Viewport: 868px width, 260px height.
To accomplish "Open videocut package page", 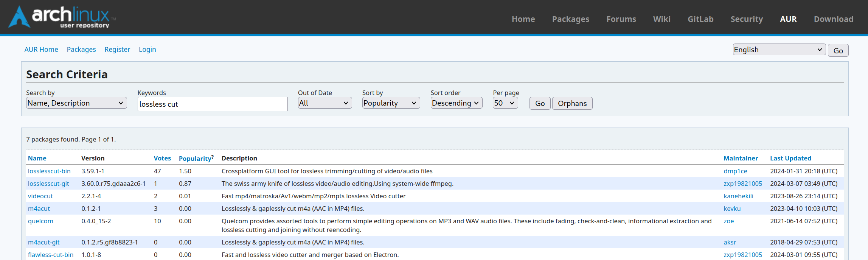I will 40,196.
